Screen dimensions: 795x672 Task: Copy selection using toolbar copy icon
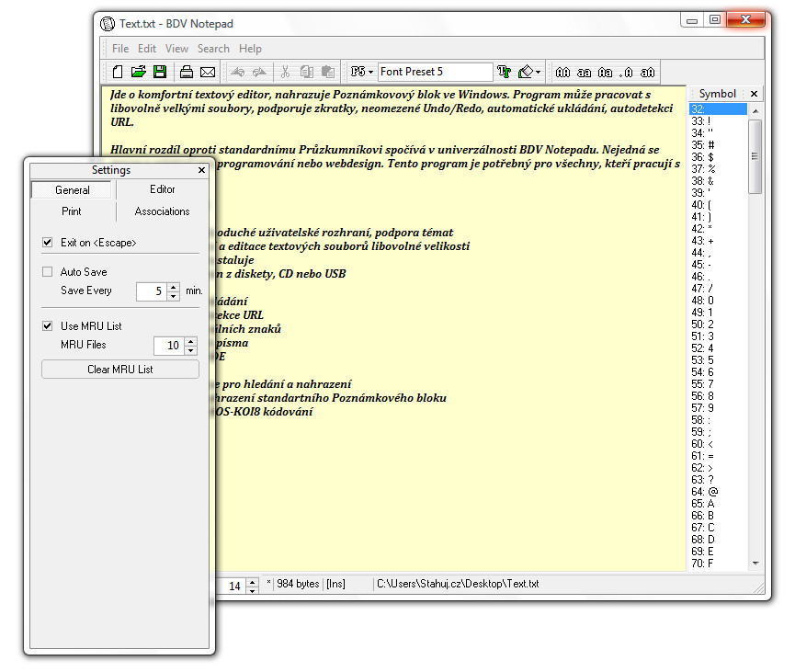point(307,72)
